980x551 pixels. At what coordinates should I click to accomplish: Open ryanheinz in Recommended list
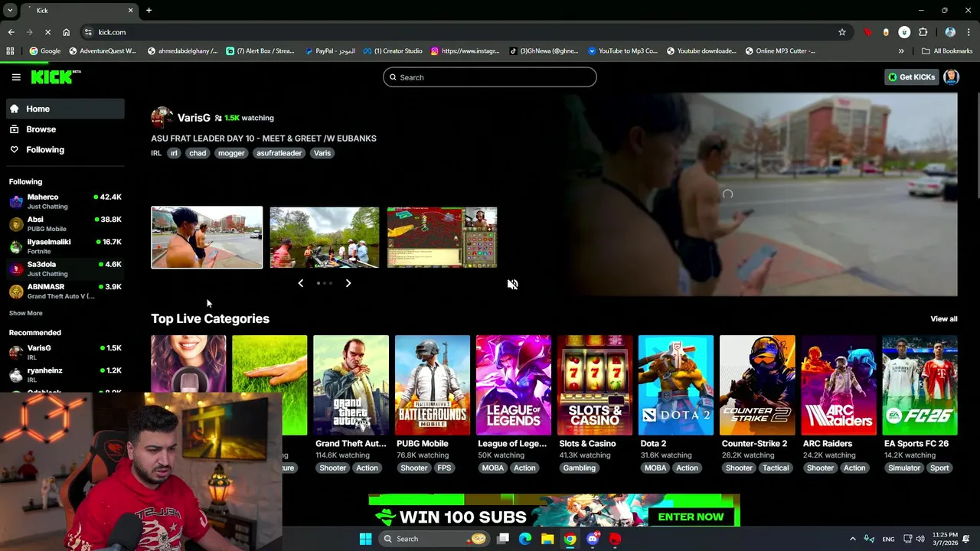(x=65, y=374)
